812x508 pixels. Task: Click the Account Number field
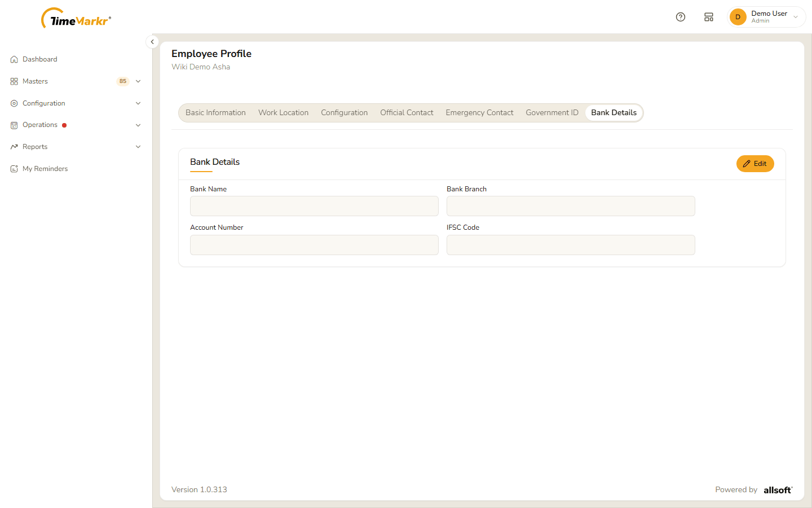click(314, 245)
